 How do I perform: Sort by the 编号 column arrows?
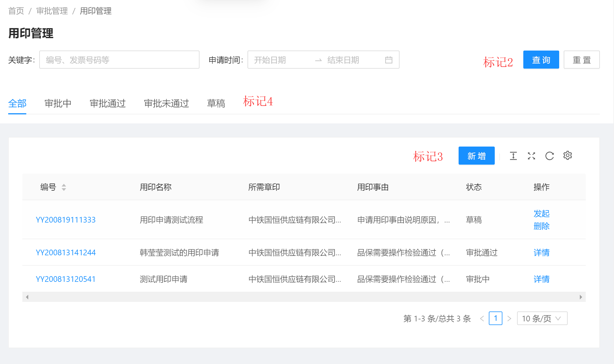64,187
